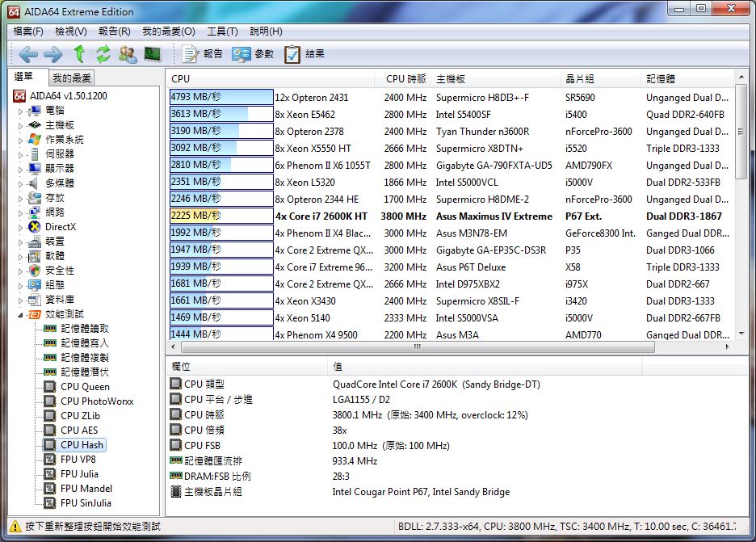This screenshot has width=756, height=542.
Task: Select the 軟體 software icon in tree
Action: 34,255
